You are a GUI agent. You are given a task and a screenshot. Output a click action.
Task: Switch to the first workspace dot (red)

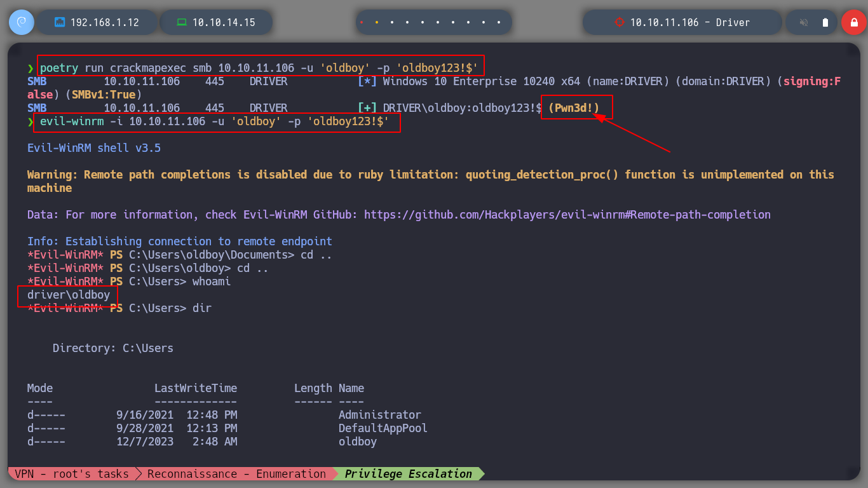[362, 22]
